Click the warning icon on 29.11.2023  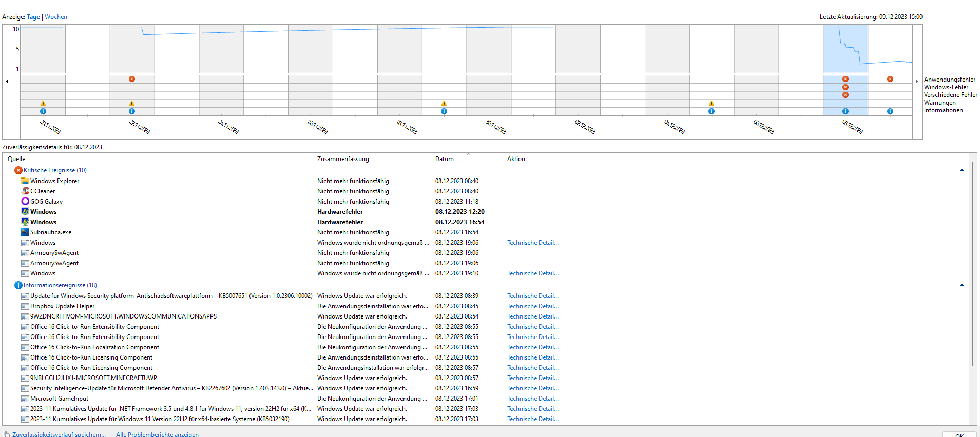(x=444, y=103)
